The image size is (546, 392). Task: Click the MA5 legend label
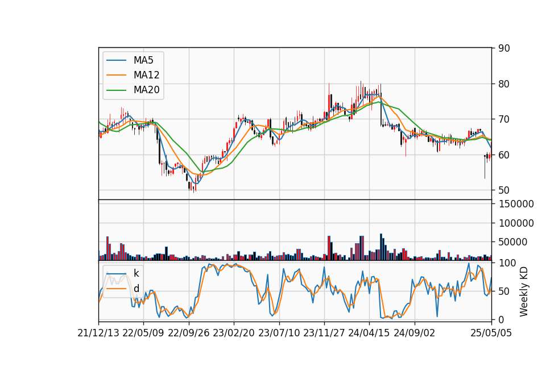point(143,60)
